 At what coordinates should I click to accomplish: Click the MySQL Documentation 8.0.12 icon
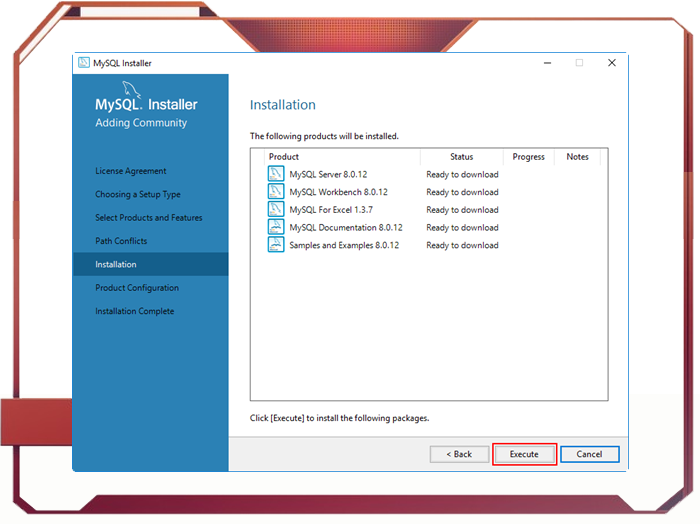[x=276, y=228]
